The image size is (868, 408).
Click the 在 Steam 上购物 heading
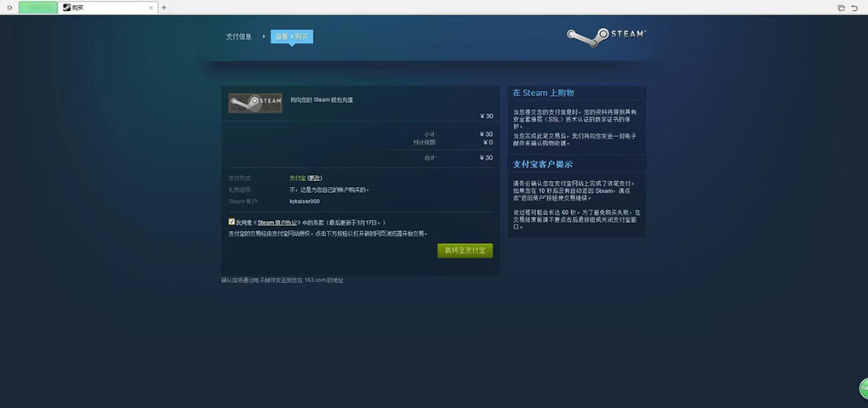pyautogui.click(x=543, y=93)
